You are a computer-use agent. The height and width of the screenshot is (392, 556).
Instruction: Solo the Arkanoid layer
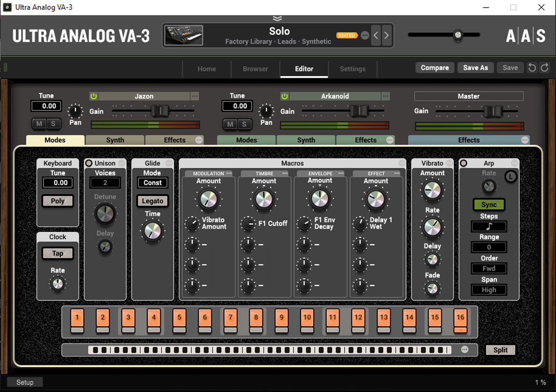click(244, 124)
